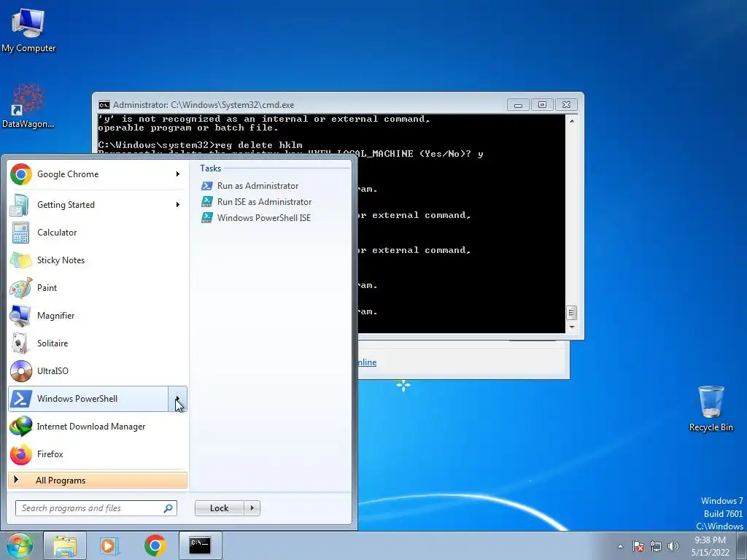Launch UltraISO from the Start menu
747x560 pixels.
coord(98,371)
